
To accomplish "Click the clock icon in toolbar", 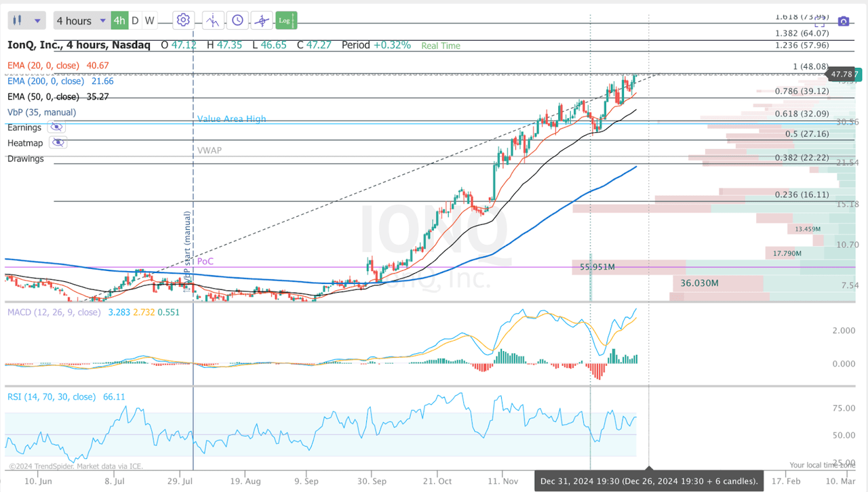I will (237, 20).
